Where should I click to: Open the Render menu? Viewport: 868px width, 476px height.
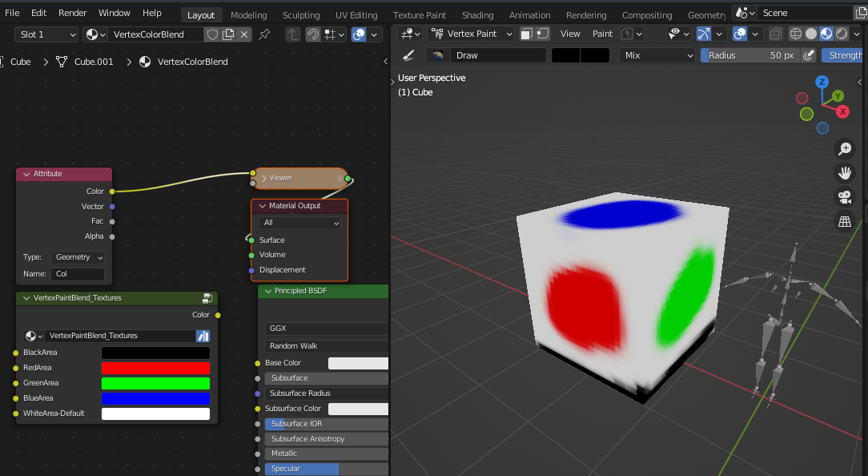point(70,13)
